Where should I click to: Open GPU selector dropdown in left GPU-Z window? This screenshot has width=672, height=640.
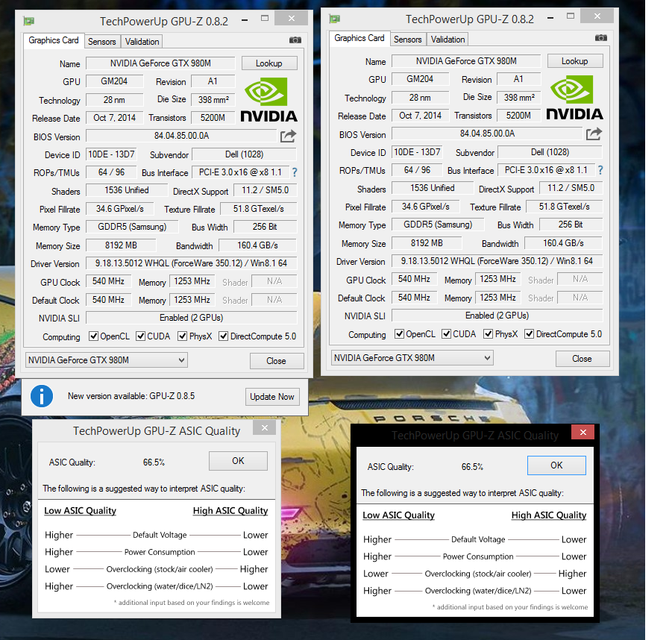click(x=107, y=360)
